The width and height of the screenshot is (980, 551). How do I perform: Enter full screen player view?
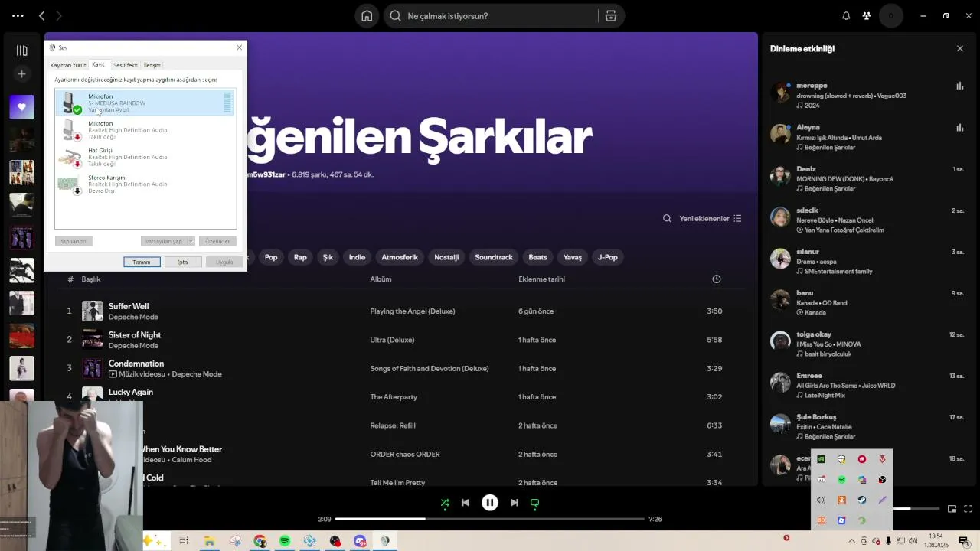click(x=969, y=509)
